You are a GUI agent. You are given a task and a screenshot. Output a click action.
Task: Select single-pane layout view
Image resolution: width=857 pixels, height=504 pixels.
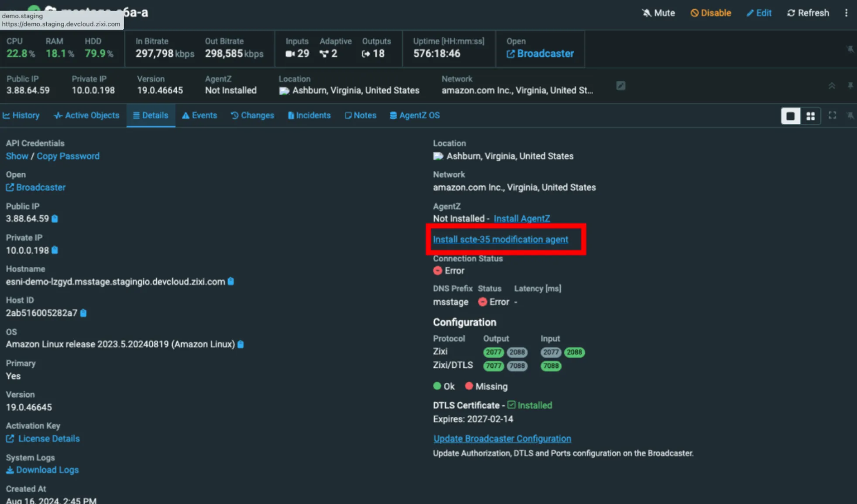790,116
